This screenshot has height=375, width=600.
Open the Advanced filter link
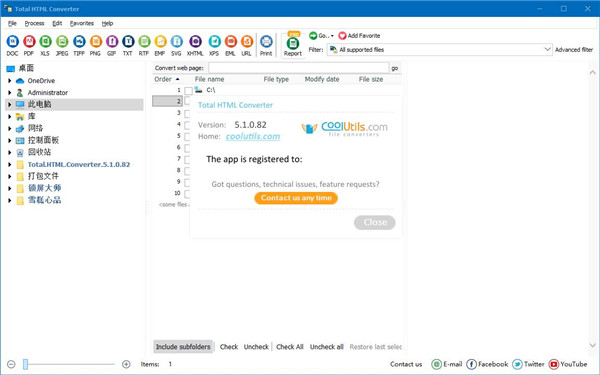[574, 50]
